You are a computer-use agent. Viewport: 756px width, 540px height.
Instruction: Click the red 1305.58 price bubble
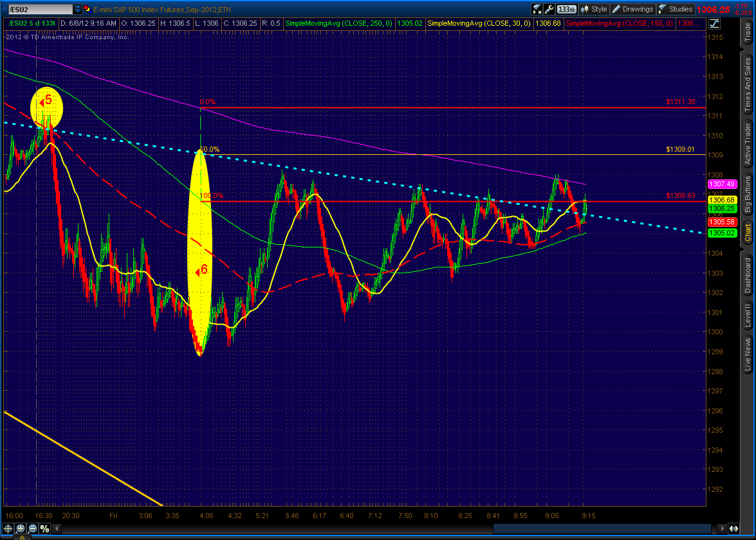click(722, 222)
